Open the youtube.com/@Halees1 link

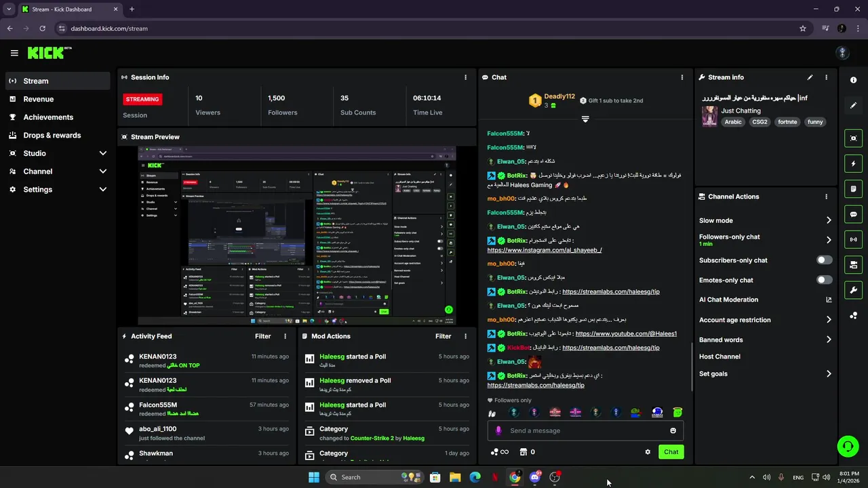tap(626, 333)
